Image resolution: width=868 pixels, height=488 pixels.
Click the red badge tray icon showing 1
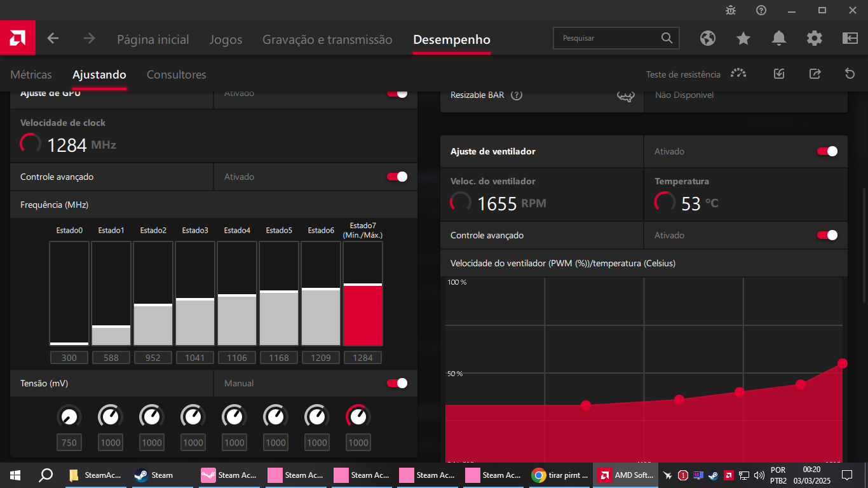click(x=683, y=475)
